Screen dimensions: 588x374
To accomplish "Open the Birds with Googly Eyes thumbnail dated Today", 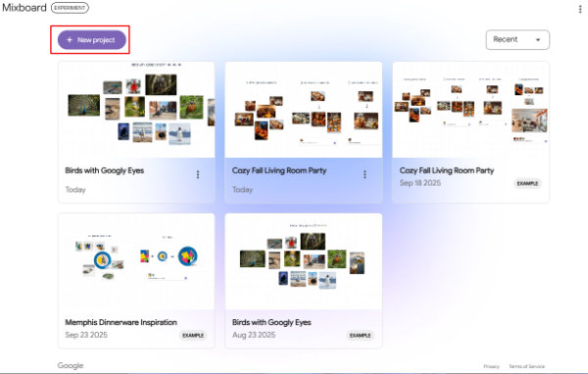I will click(136, 110).
